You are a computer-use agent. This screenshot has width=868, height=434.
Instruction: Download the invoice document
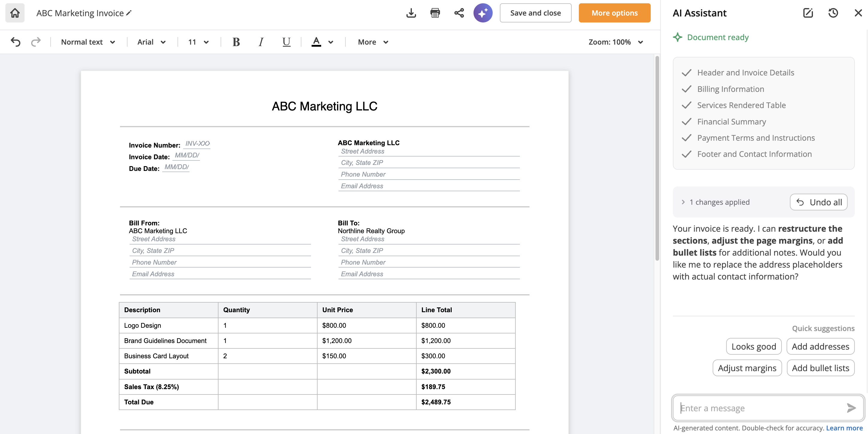point(411,13)
